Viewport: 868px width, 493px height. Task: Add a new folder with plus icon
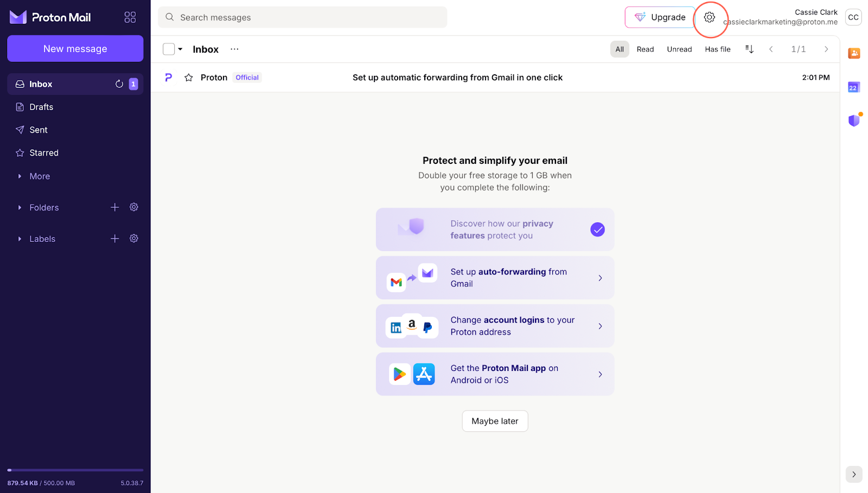pos(114,207)
